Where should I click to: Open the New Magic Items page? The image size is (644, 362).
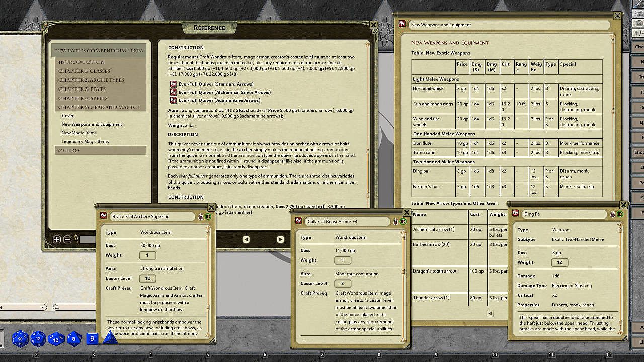coord(79,133)
